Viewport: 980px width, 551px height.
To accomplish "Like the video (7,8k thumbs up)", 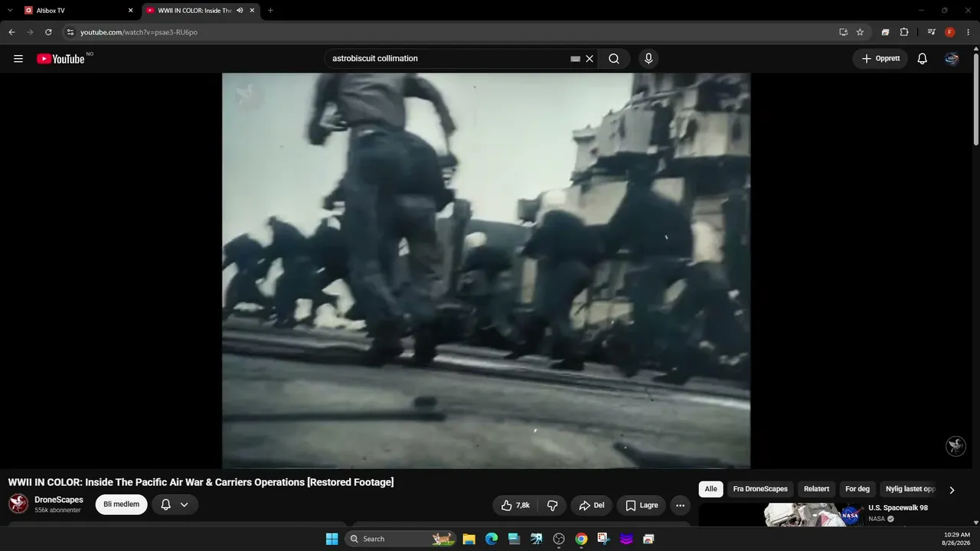I will (516, 505).
